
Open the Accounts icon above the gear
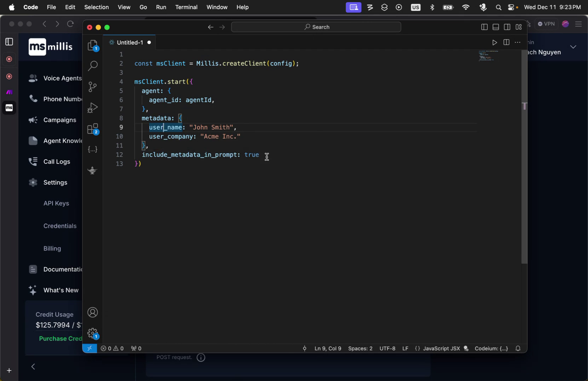pos(92,312)
